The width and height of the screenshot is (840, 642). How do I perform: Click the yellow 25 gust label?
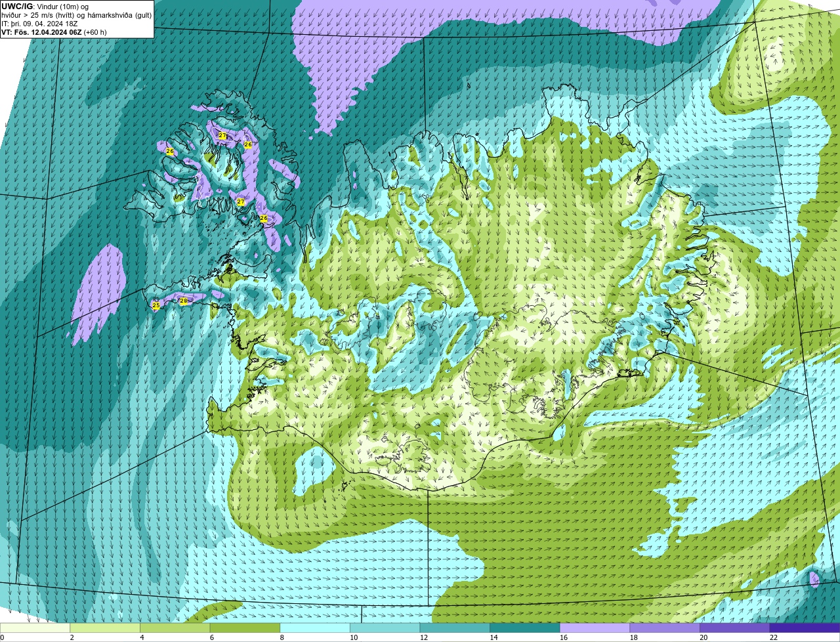click(156, 305)
